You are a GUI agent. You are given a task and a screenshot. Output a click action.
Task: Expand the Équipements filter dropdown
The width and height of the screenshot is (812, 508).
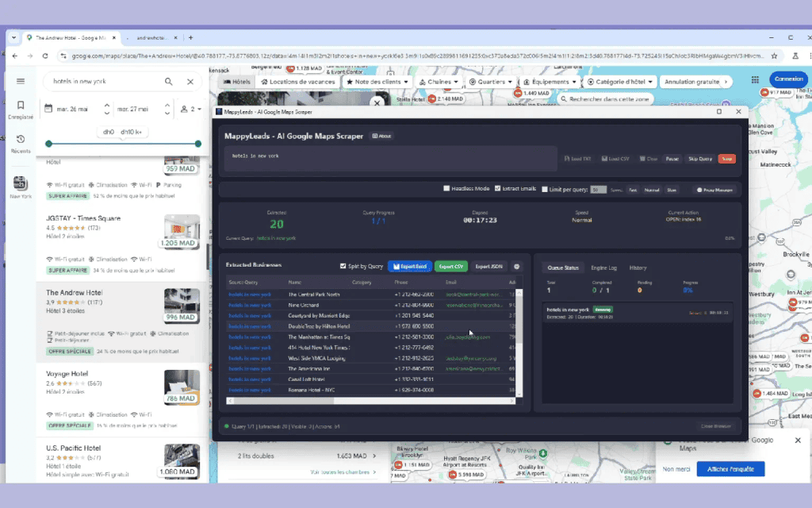point(550,82)
